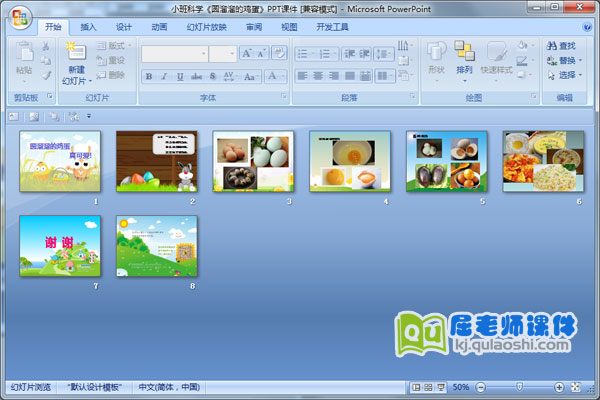This screenshot has width=600, height=400.
Task: Open the text direction dropdown
Action: 405,46
